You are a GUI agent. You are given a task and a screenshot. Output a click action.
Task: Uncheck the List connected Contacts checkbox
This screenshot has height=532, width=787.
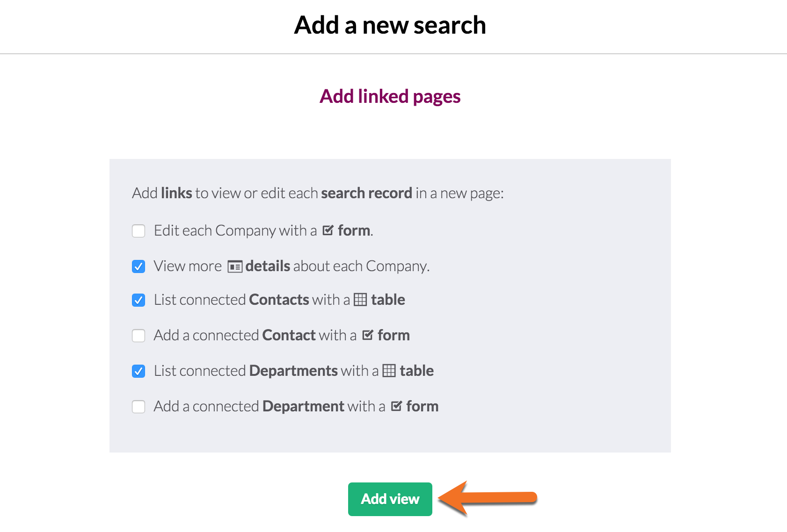138,300
